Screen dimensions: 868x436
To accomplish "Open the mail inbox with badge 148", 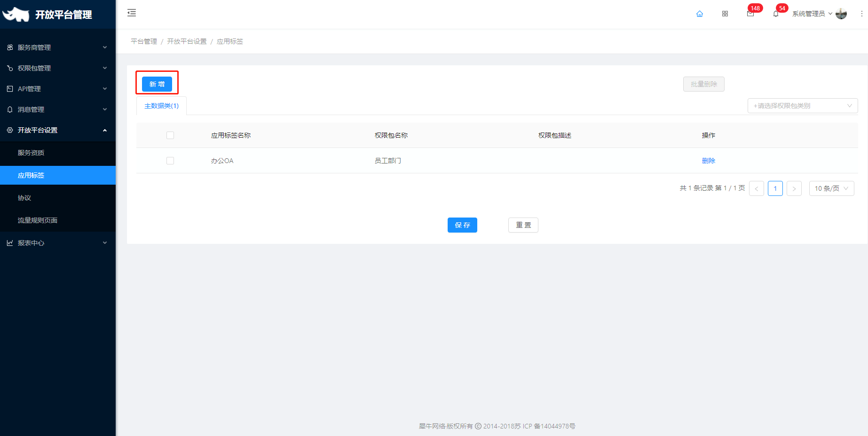I will click(x=750, y=14).
